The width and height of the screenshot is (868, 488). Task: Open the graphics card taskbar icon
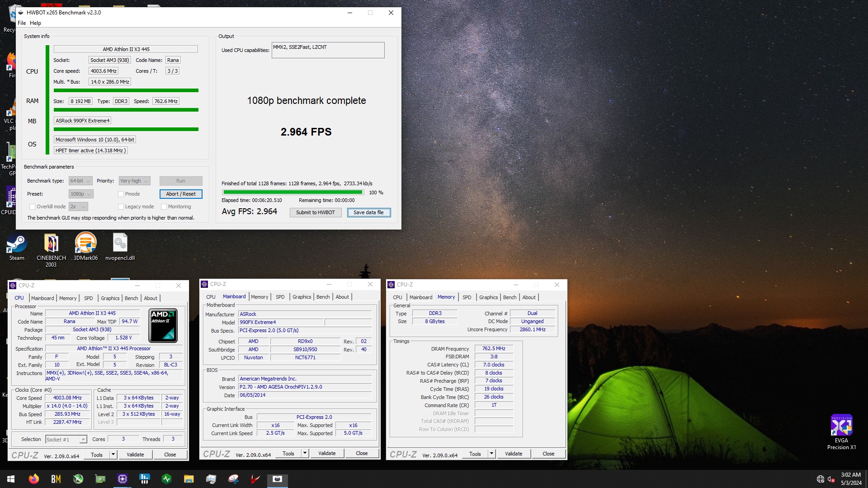100,479
